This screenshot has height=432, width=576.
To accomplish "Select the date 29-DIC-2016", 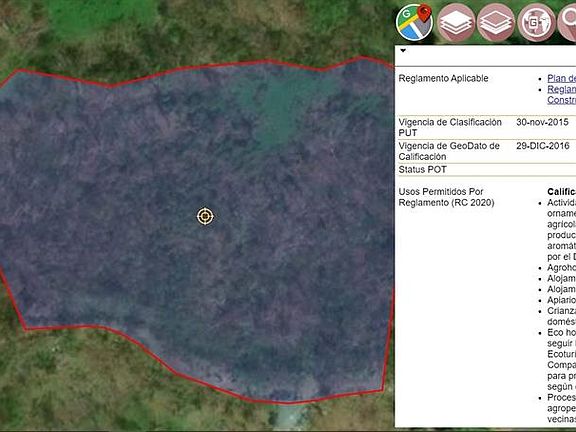I will [x=543, y=145].
